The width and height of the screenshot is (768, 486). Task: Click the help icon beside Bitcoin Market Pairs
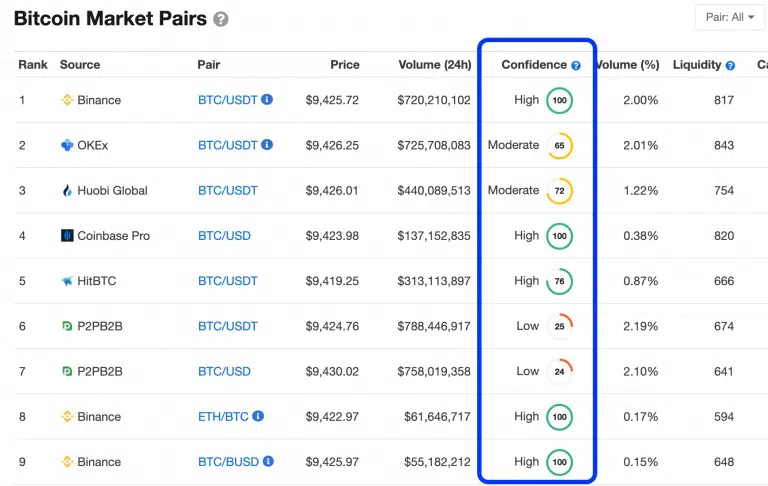221,19
